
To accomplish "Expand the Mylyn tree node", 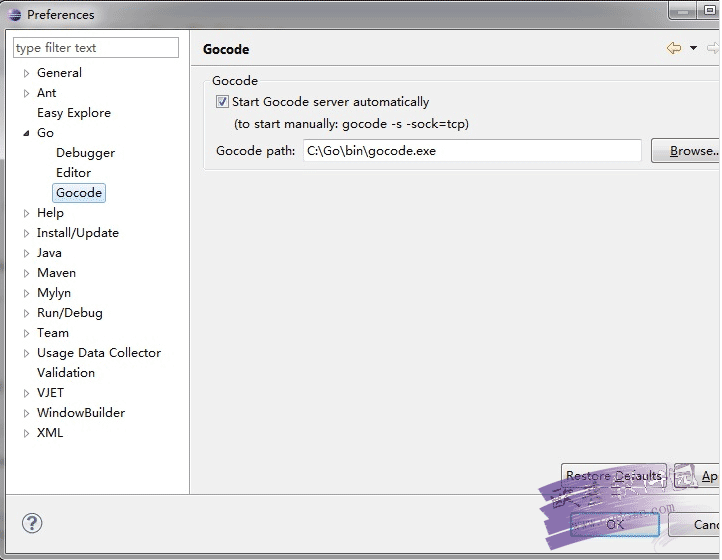I will [x=26, y=293].
